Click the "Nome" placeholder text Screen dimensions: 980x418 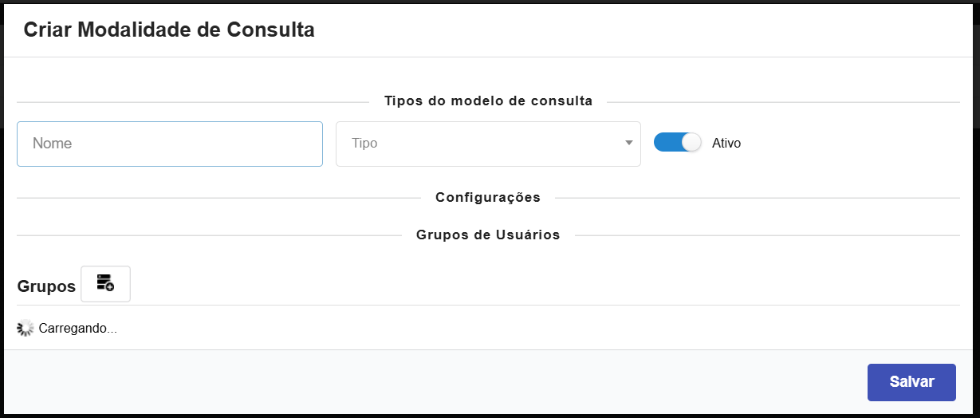point(53,144)
